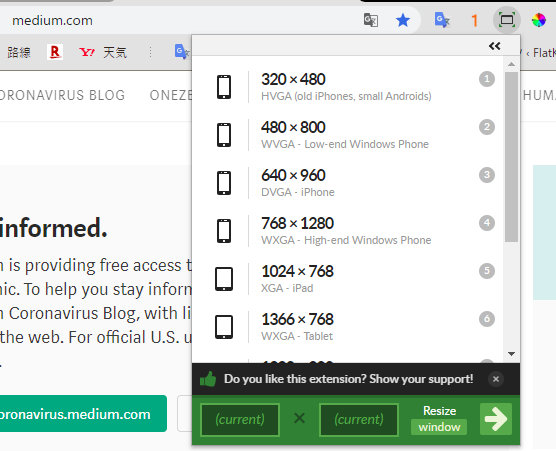Open the Google Translate extension icon
556x451 pixels.
point(442,20)
